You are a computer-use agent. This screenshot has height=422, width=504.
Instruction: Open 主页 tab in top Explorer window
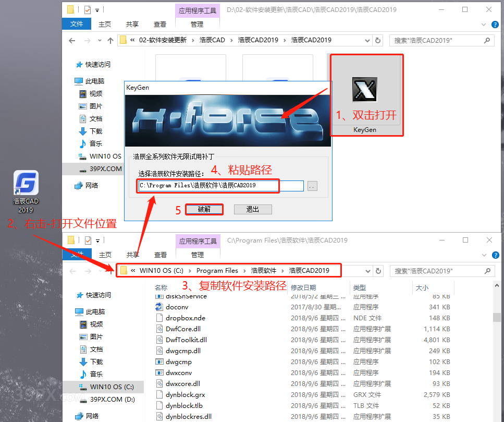[104, 24]
